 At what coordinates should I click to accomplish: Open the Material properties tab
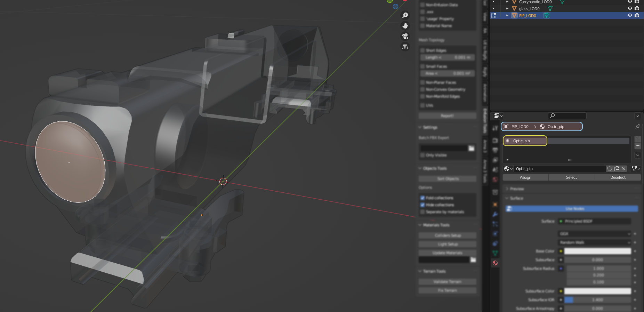[x=495, y=263]
